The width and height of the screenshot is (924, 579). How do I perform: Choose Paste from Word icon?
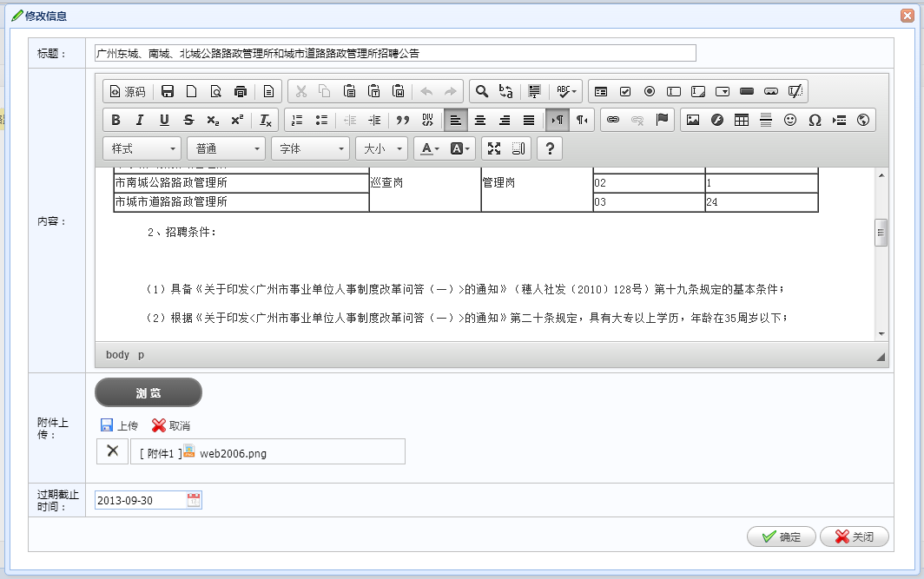pos(399,91)
